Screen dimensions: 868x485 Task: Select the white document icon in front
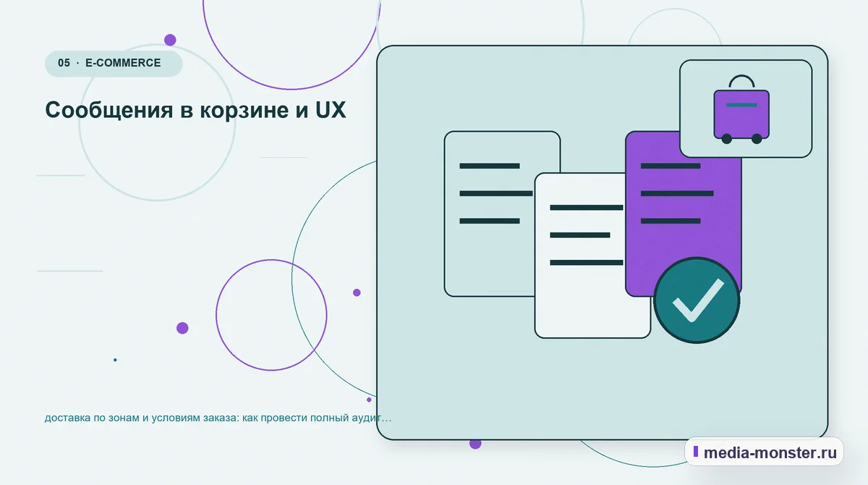pyautogui.click(x=592, y=256)
